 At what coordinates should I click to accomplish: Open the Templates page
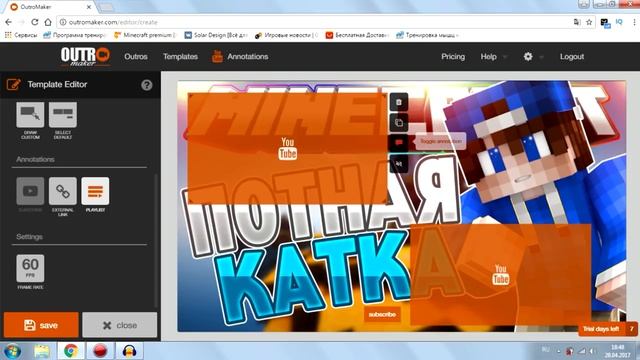pos(180,57)
